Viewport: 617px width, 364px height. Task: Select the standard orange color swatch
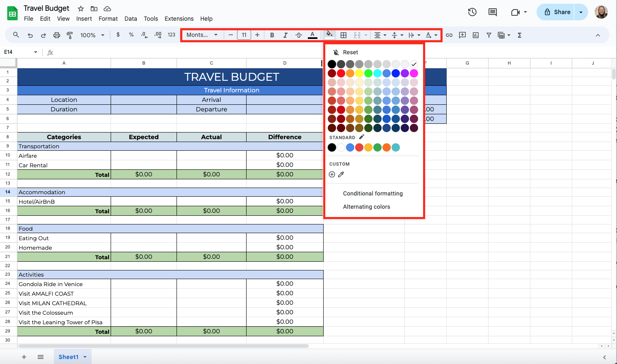click(x=387, y=147)
